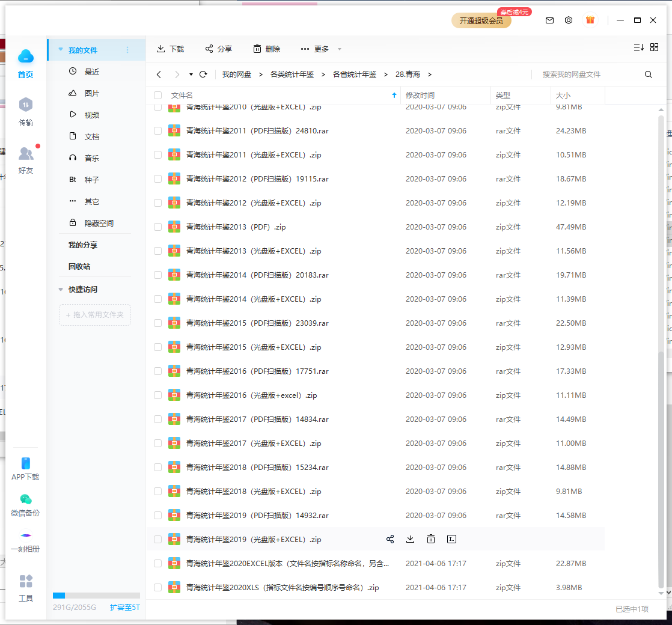Open 我的分享 in sidebar
The height and width of the screenshot is (625, 672).
pyautogui.click(x=83, y=245)
